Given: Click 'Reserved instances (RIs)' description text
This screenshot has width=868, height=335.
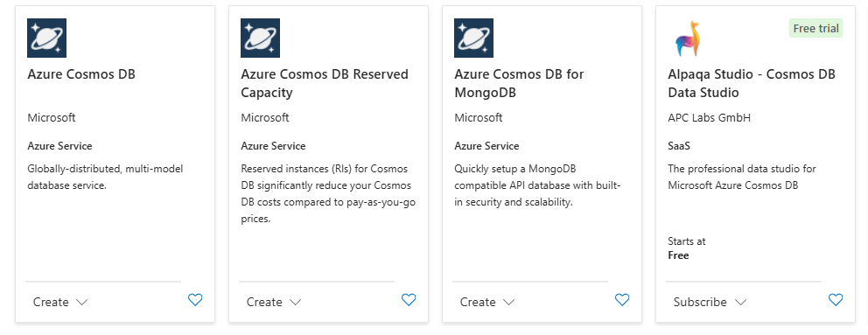Looking at the screenshot, I should pyautogui.click(x=328, y=193).
